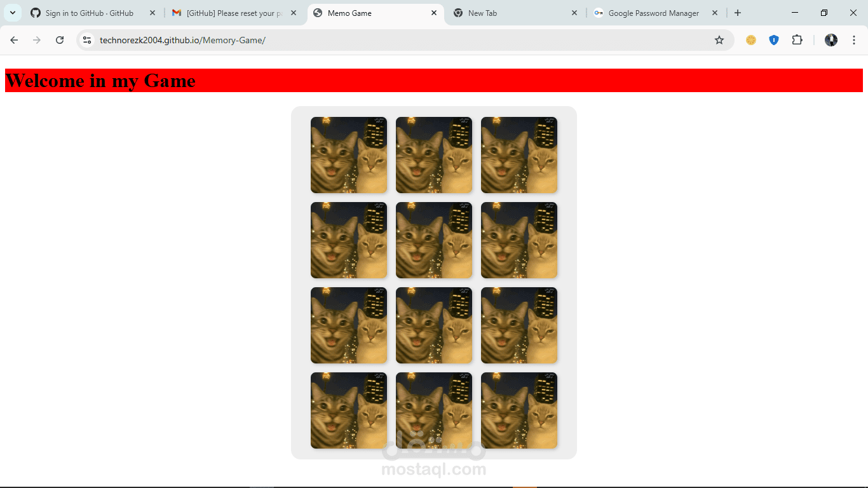Open the Chrome profile avatar icon

[831, 39]
